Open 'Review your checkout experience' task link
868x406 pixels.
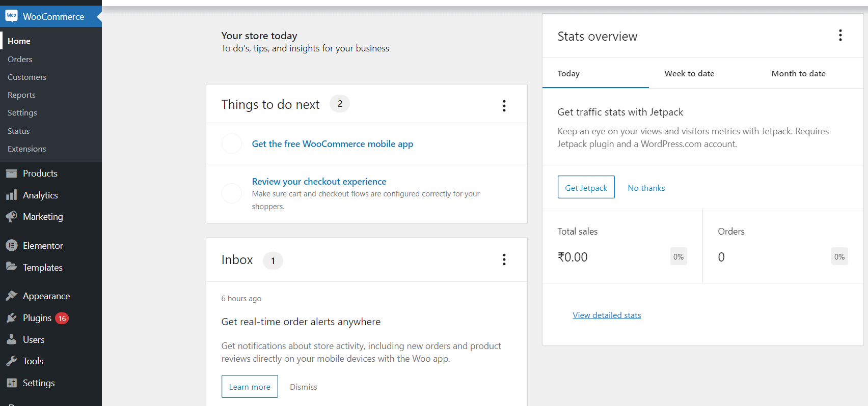pos(319,182)
